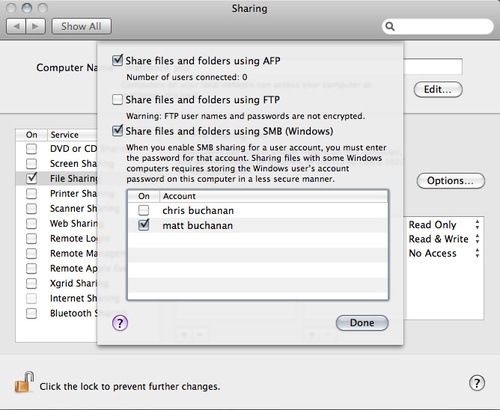Click the Edit... button

[438, 89]
